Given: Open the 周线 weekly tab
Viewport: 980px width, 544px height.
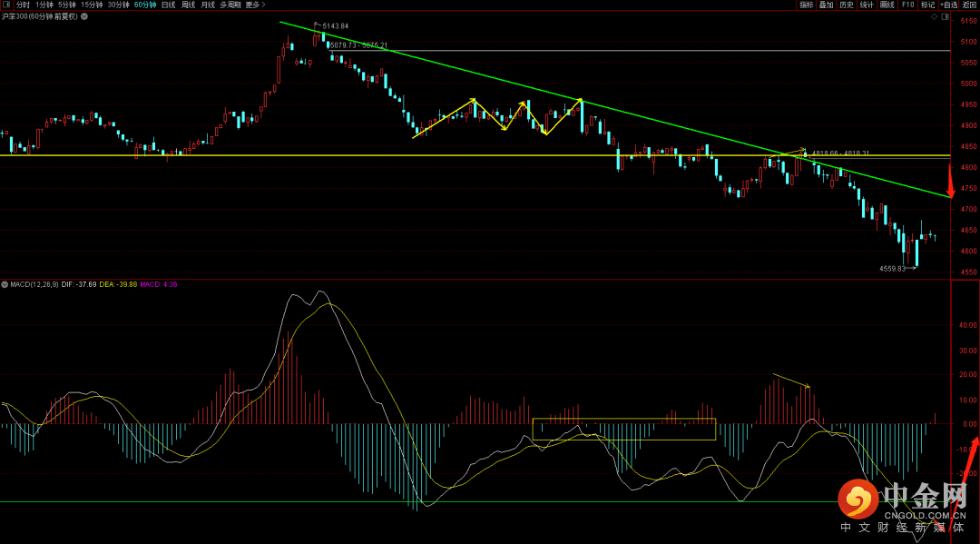Looking at the screenshot, I should pyautogui.click(x=188, y=5).
